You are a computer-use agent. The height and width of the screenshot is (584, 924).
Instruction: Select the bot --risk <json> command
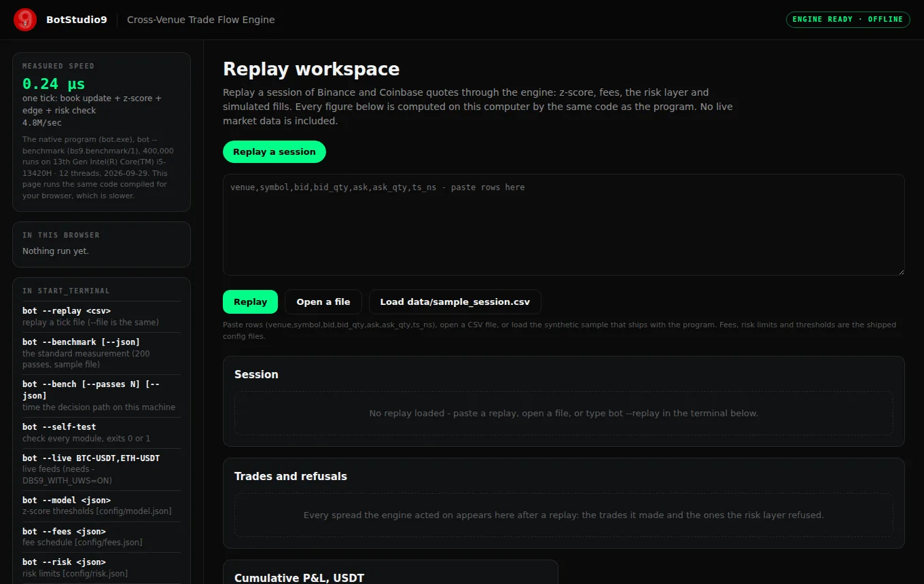(x=64, y=562)
